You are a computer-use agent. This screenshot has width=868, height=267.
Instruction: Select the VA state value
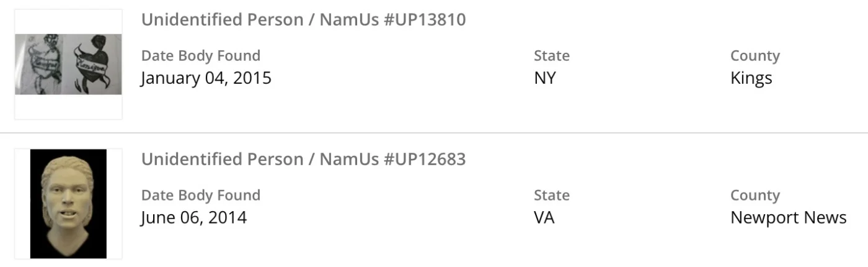tap(544, 218)
